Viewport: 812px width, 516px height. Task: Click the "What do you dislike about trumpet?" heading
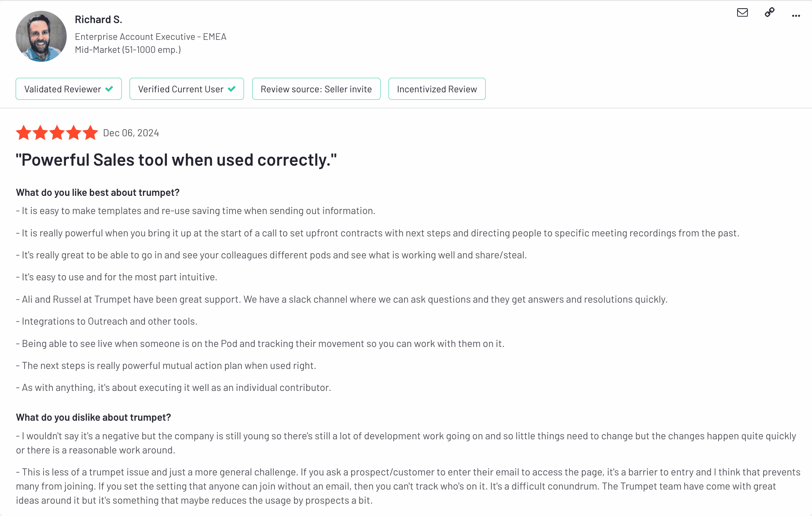(93, 417)
